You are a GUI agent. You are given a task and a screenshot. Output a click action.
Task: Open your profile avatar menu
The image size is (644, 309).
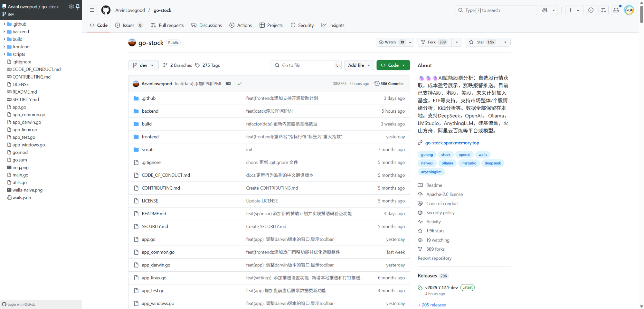pos(629,10)
